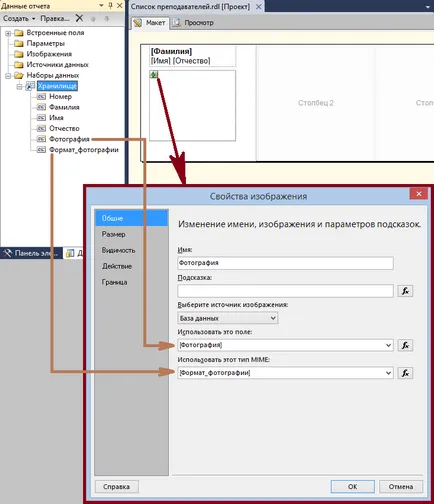Open expression editor for Использовать это поле
Image resolution: width=434 pixels, height=504 pixels.
405,345
